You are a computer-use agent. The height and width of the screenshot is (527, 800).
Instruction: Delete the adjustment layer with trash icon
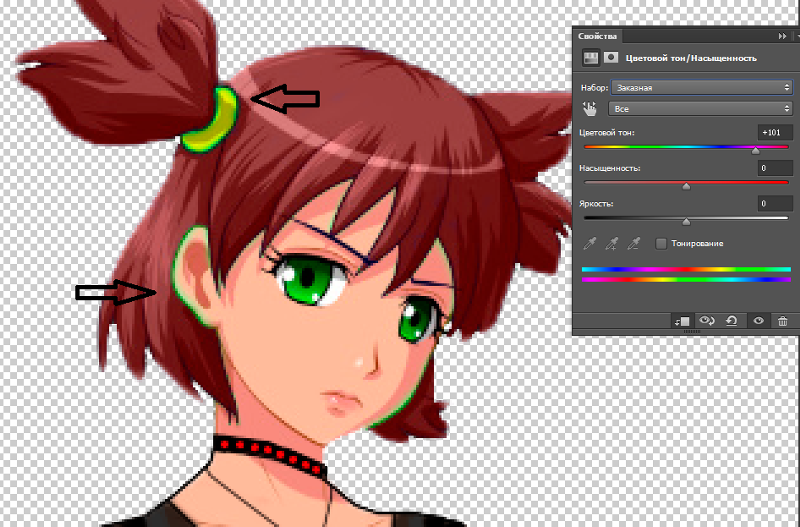783,321
